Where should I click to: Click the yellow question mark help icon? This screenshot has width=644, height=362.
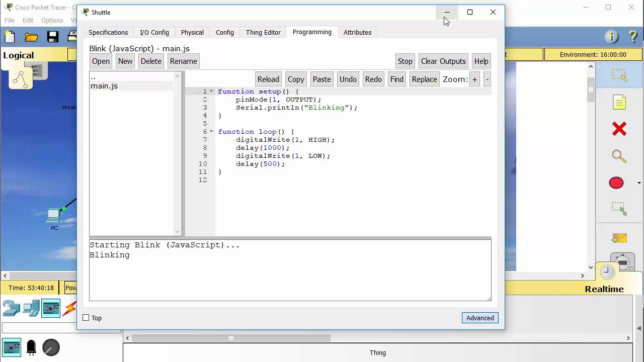click(x=633, y=37)
